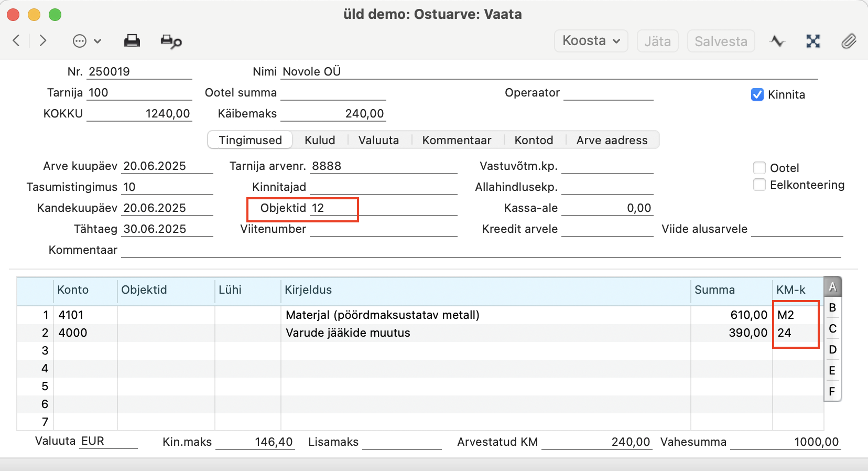Select the Objektid field with 12
868x471 pixels.
point(384,208)
